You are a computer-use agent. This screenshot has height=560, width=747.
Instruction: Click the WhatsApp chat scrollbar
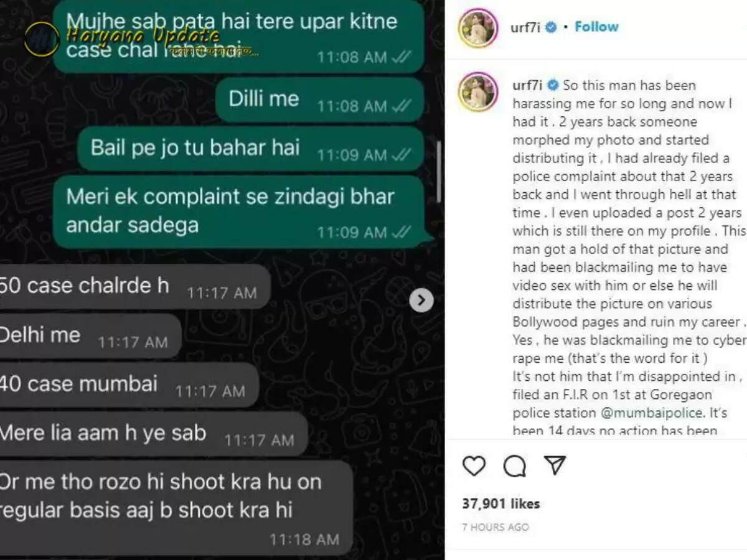coord(439,172)
